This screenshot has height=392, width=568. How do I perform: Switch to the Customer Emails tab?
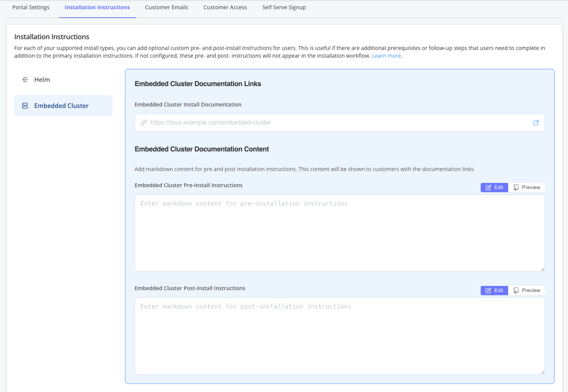(x=167, y=7)
